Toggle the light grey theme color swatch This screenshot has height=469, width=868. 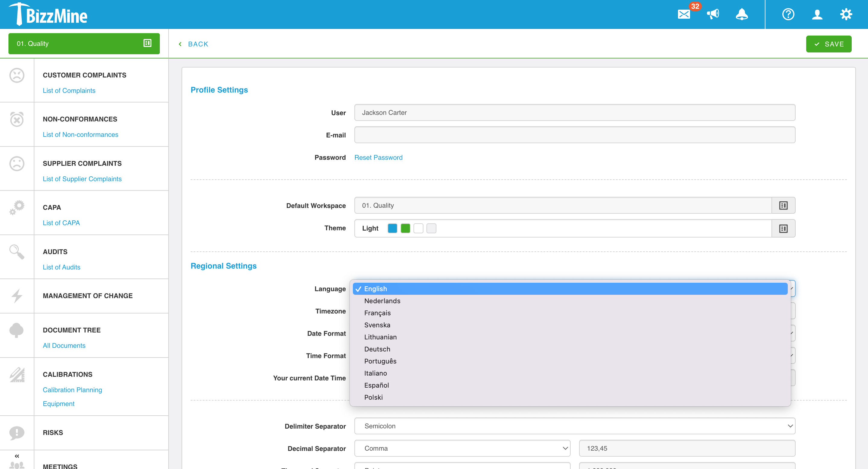point(432,228)
